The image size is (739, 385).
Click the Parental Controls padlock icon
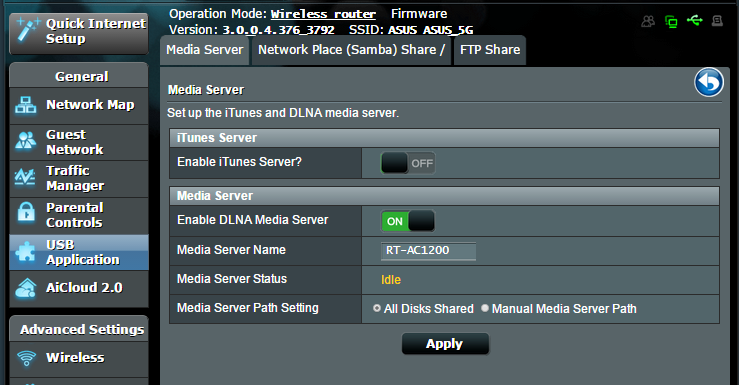[26, 212]
